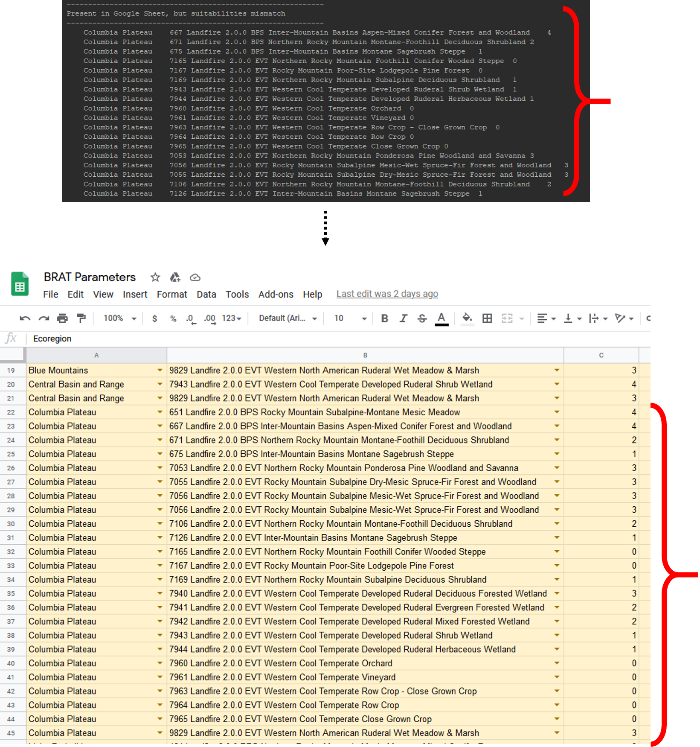Open Google Sheets home icon
Screen dimensions: 700x747
[20, 284]
